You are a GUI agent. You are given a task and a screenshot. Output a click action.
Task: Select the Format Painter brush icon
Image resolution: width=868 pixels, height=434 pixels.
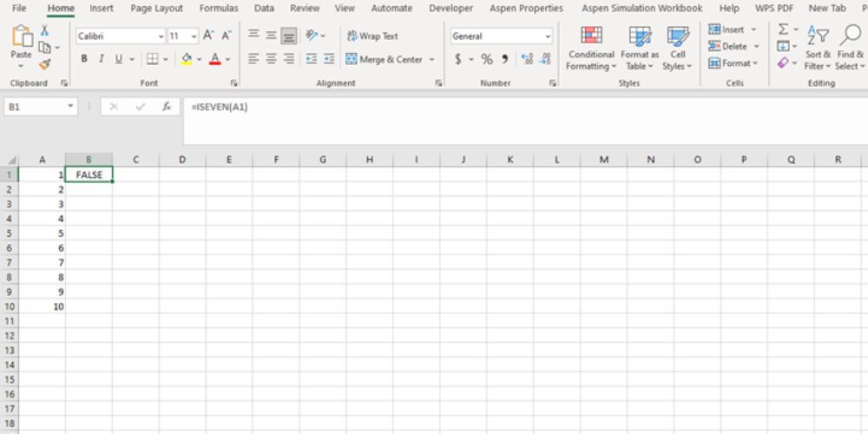44,64
